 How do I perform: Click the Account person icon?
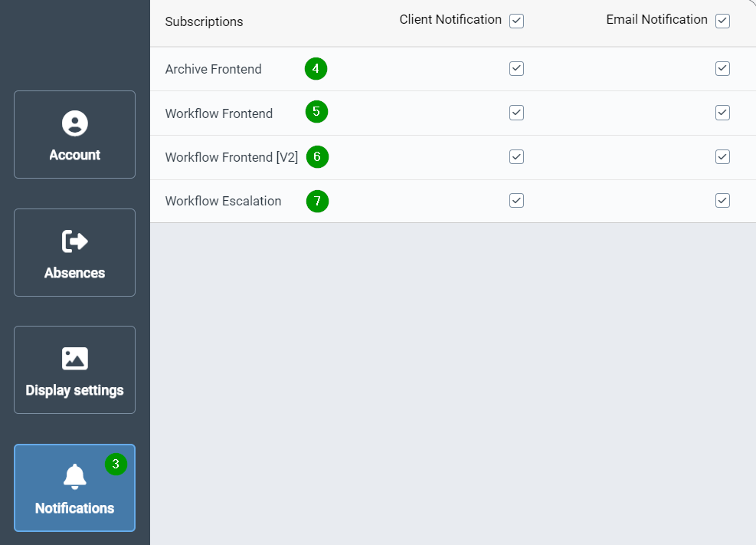click(74, 123)
